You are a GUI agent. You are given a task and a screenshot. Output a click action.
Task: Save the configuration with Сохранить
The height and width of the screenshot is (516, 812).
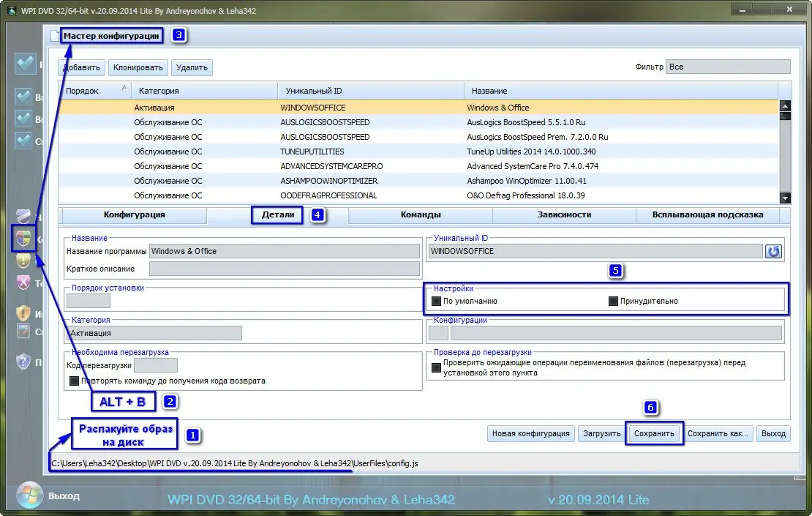pyautogui.click(x=654, y=433)
